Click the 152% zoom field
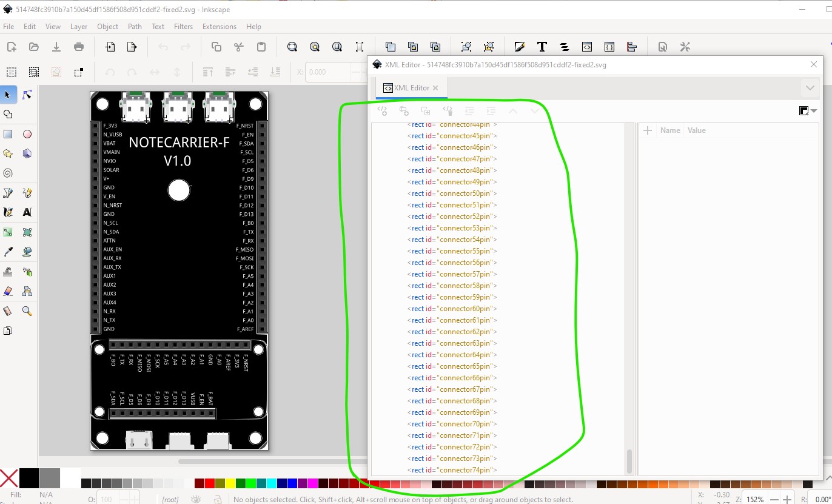832x504 pixels. (754, 499)
